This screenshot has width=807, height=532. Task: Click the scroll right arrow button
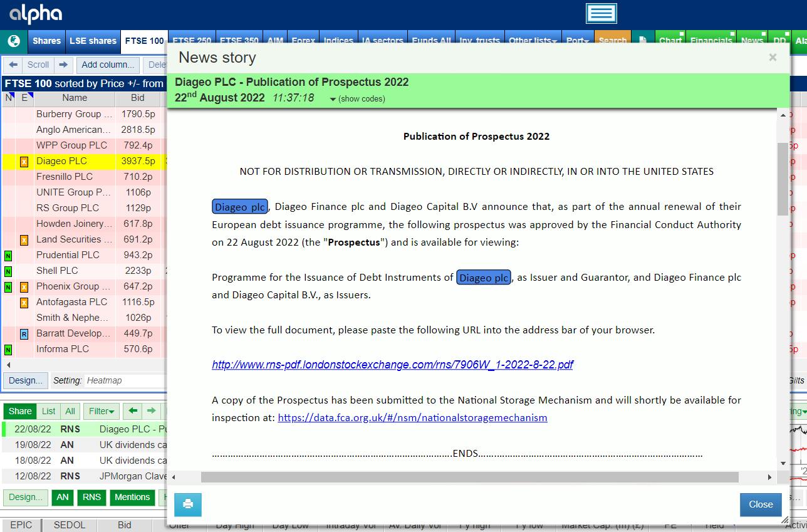[x=63, y=65]
